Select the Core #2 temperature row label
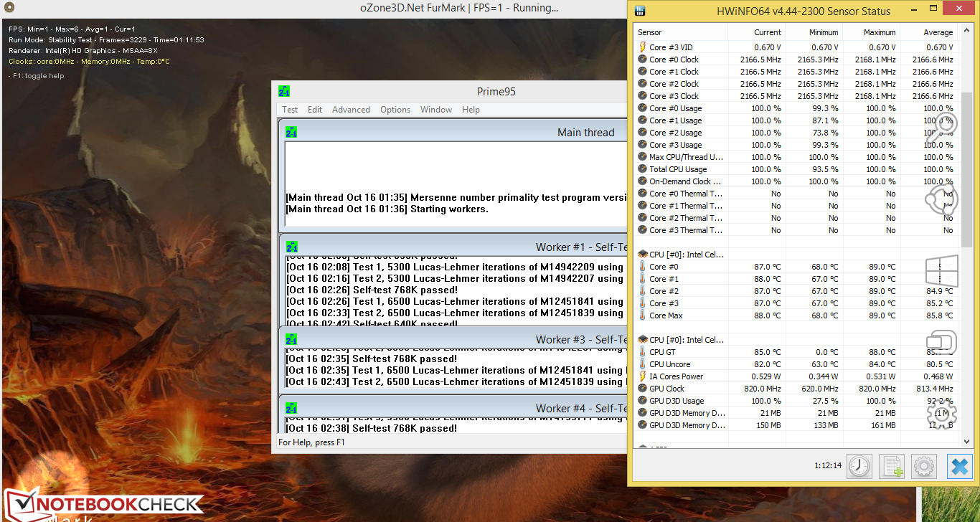 pos(664,291)
